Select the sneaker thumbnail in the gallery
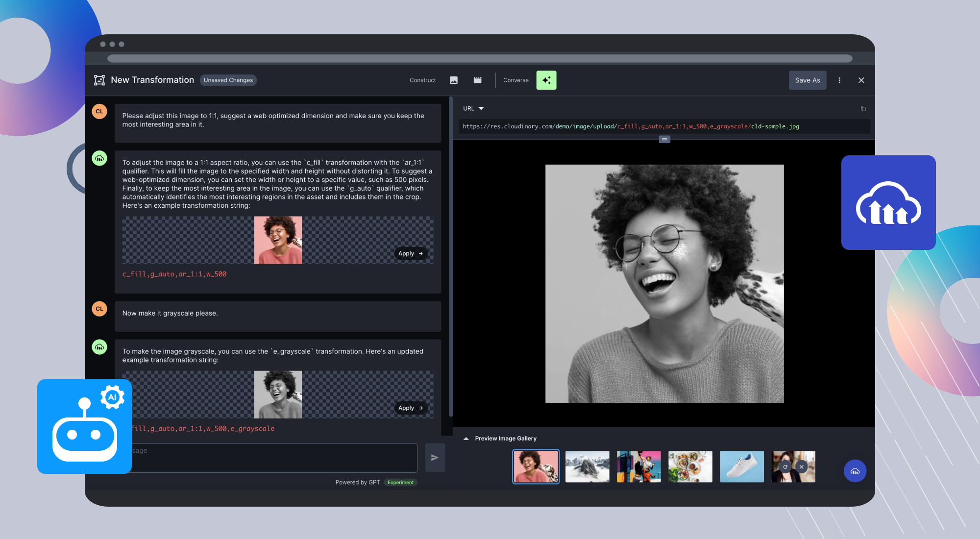 tap(741, 466)
